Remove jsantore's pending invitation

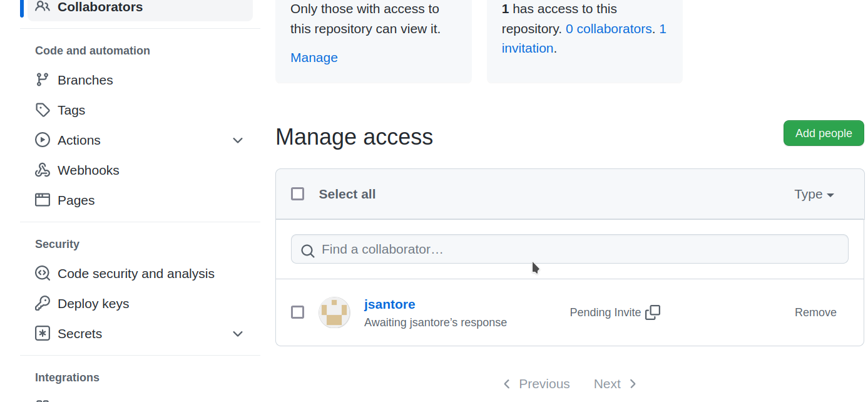click(815, 312)
